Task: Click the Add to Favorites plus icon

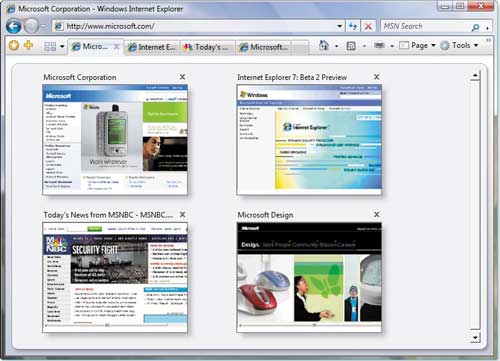Action: (x=28, y=45)
